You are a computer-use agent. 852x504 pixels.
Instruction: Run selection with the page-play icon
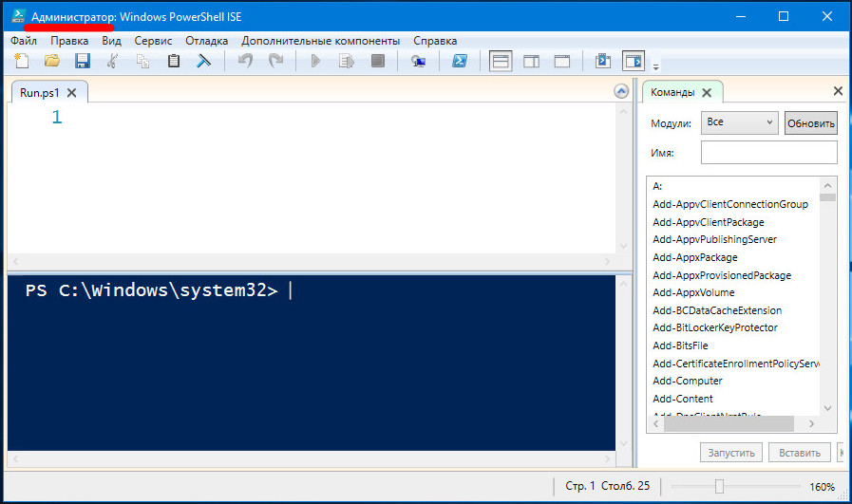click(x=346, y=61)
